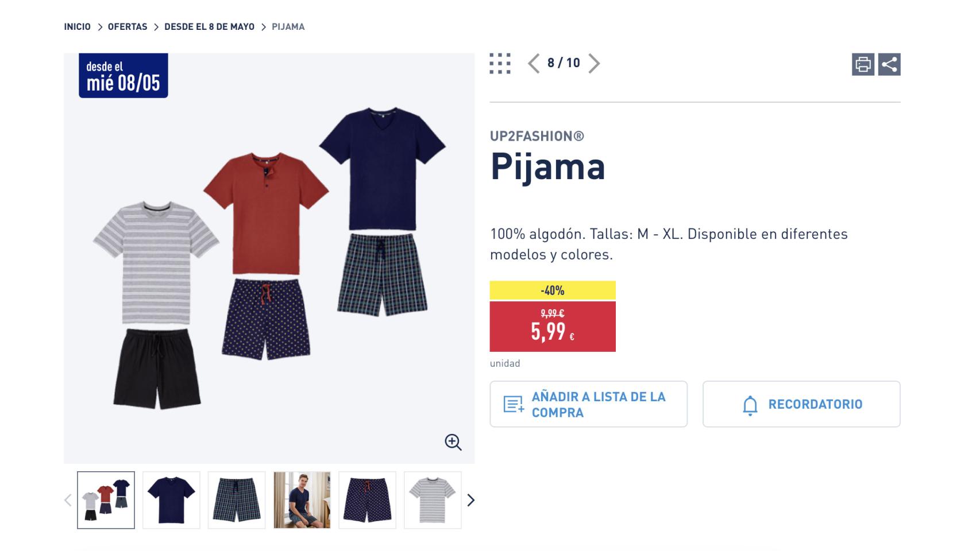Collapse thumbnail strip using the left arrow
Image resolution: width=980 pixels, height=551 pixels.
point(67,500)
